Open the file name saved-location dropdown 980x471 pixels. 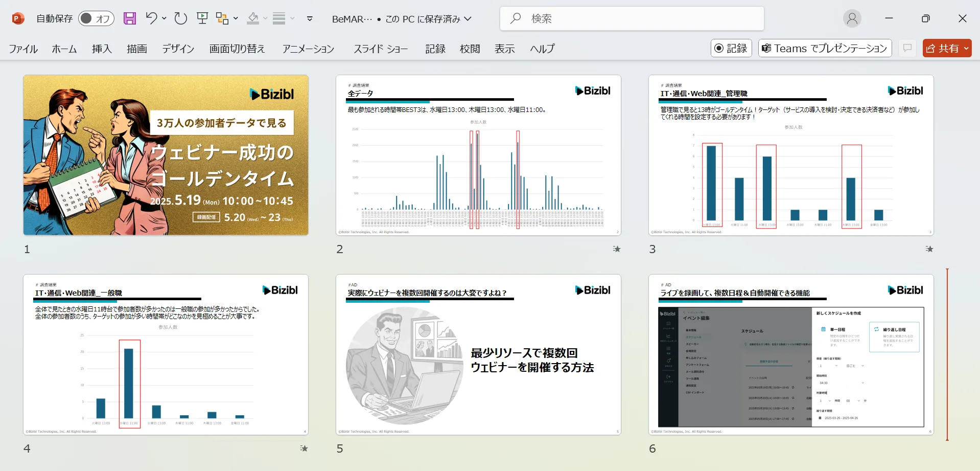pyautogui.click(x=468, y=19)
